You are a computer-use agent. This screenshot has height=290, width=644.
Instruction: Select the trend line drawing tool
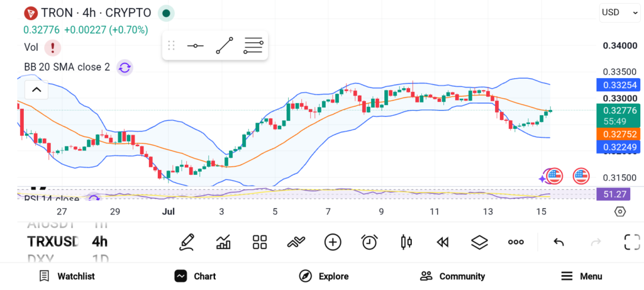coord(225,45)
